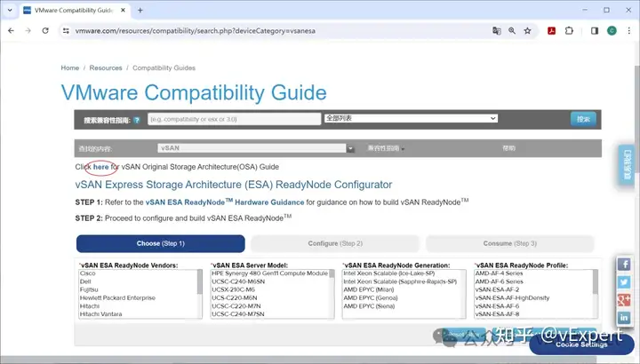Select the Consume (Step 3) tab

tap(510, 243)
